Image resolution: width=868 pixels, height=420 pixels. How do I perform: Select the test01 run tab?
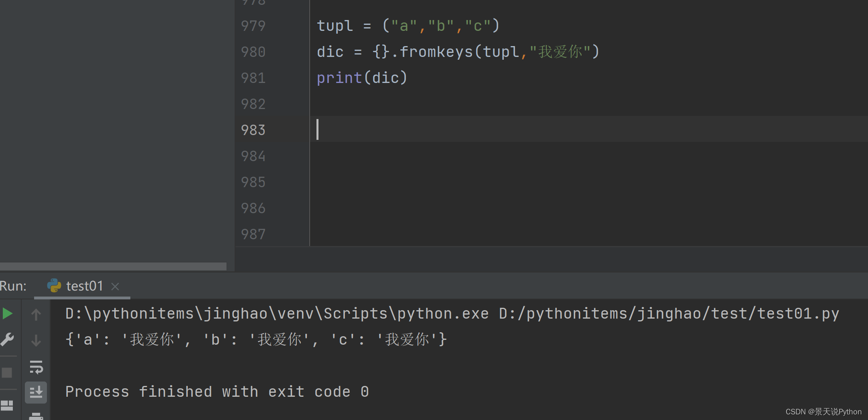coord(82,286)
